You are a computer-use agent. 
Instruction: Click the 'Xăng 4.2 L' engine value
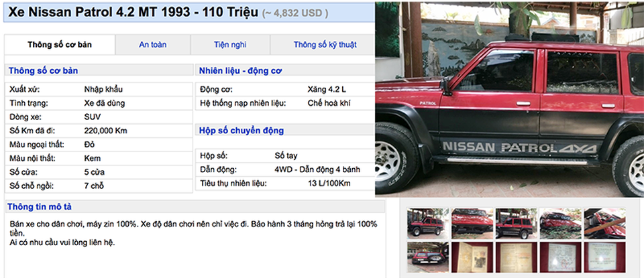(x=327, y=89)
